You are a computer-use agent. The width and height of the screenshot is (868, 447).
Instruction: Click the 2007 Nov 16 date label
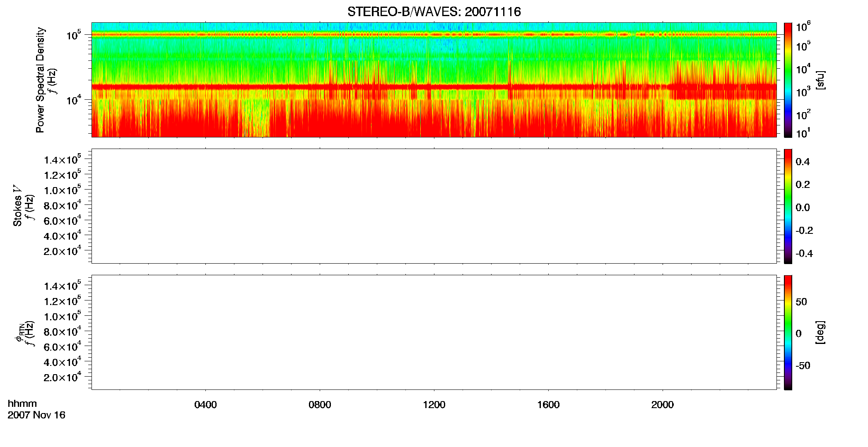tap(36, 415)
